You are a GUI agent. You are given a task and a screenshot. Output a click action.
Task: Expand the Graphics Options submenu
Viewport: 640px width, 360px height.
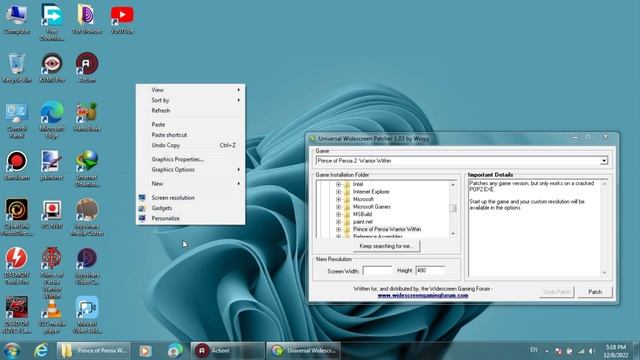191,169
